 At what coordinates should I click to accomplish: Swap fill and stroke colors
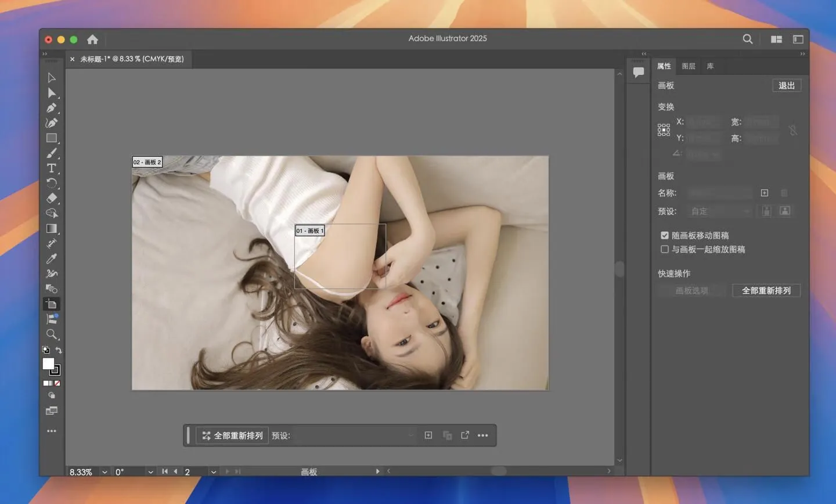click(x=59, y=350)
